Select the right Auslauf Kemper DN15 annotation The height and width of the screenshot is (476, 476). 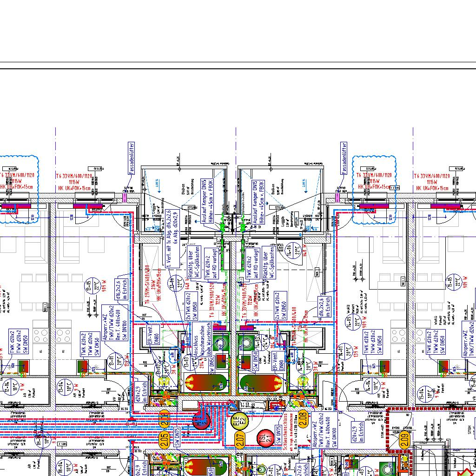tap(258, 201)
